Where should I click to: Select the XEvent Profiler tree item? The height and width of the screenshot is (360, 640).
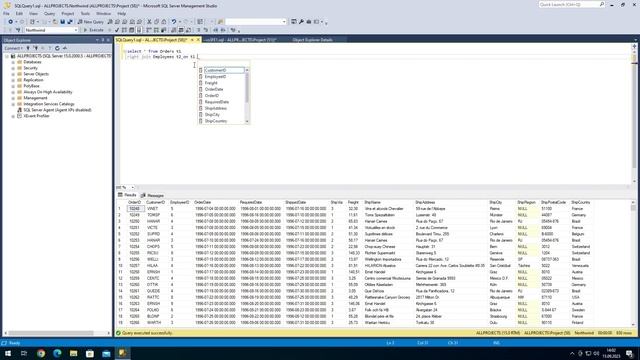coord(36,116)
